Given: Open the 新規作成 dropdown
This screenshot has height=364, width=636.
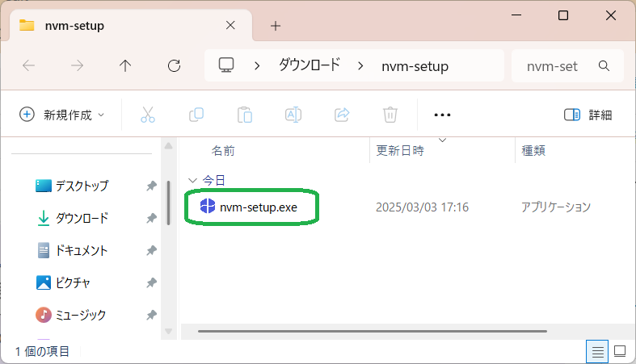Looking at the screenshot, I should click(62, 115).
